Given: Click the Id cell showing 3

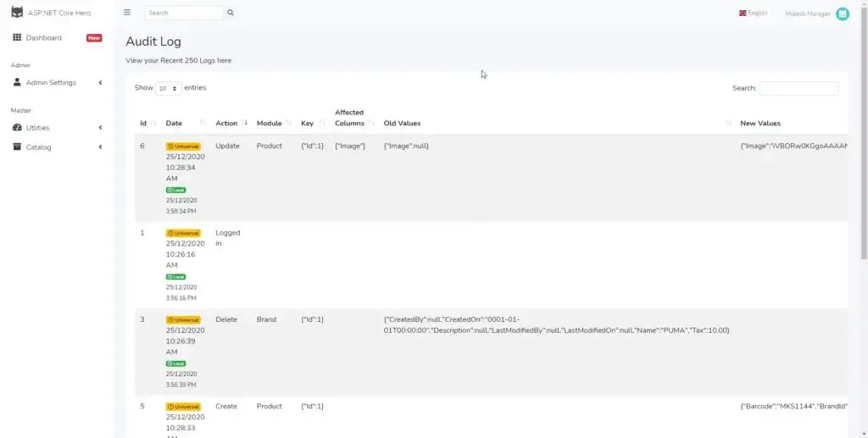Looking at the screenshot, I should [x=142, y=319].
